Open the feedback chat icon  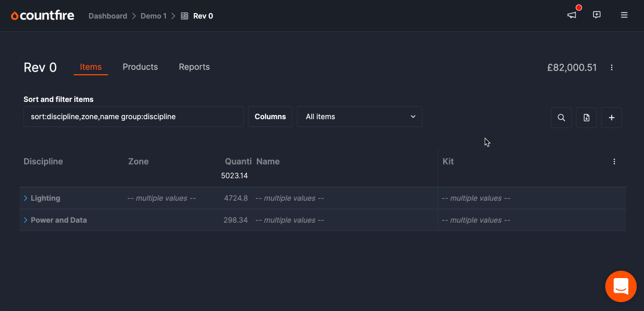pos(597,15)
